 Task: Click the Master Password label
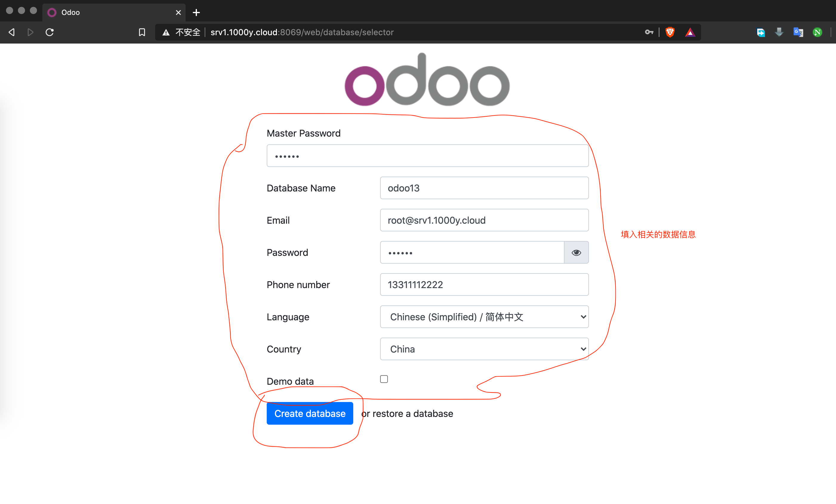[303, 133]
